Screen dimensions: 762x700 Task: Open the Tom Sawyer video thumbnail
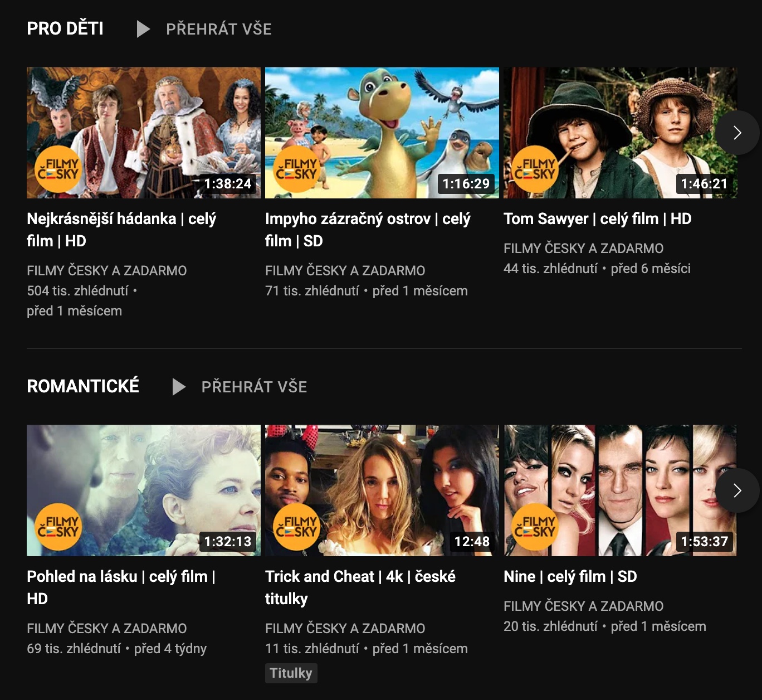point(621,133)
